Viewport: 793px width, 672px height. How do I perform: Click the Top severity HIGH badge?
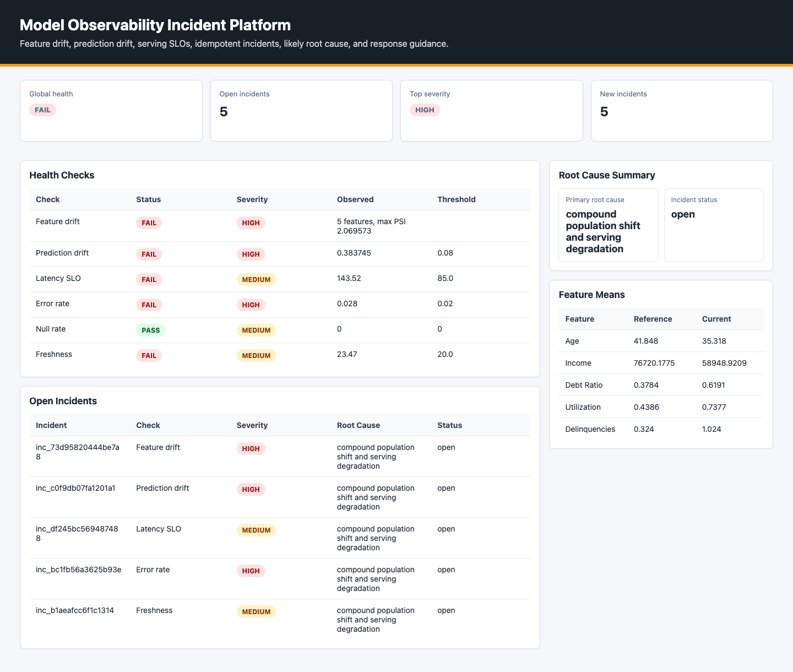pyautogui.click(x=425, y=110)
